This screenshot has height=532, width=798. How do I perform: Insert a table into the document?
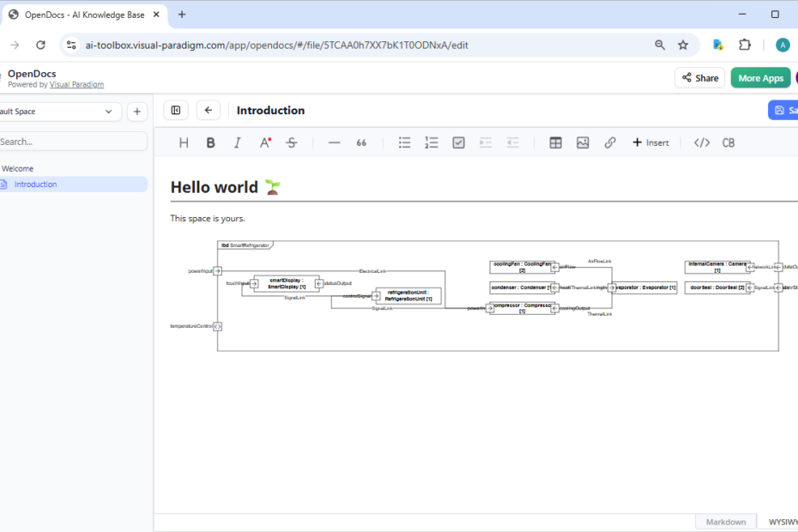coord(555,142)
